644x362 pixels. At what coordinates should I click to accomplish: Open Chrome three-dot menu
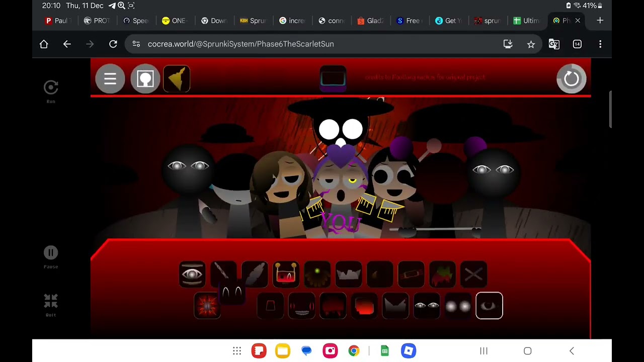(x=600, y=44)
